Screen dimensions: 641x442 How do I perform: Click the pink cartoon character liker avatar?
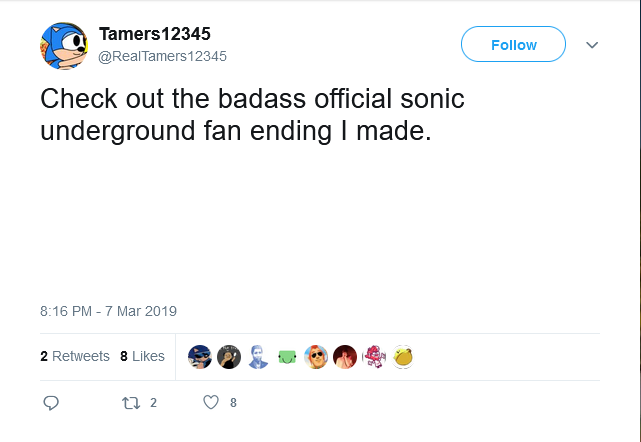[374, 356]
